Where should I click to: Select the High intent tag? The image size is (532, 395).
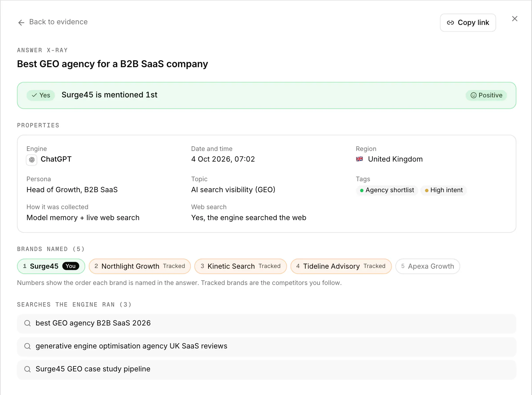[444, 190]
